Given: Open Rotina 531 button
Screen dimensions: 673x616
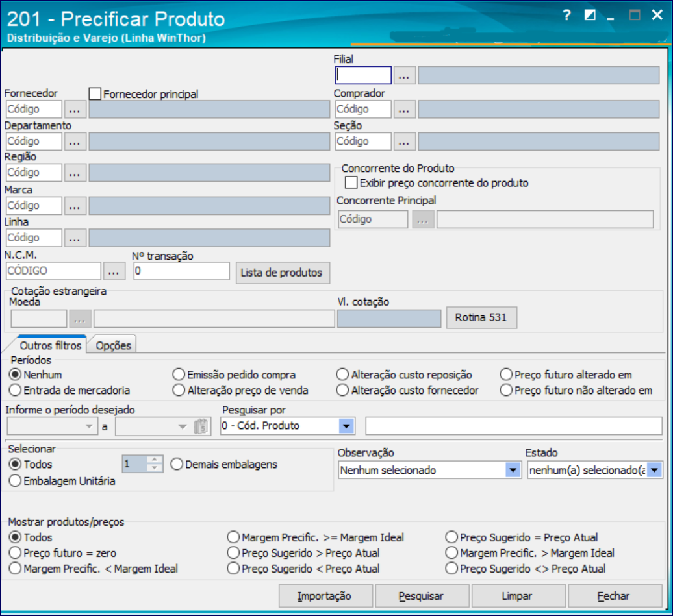Looking at the screenshot, I should click(481, 317).
